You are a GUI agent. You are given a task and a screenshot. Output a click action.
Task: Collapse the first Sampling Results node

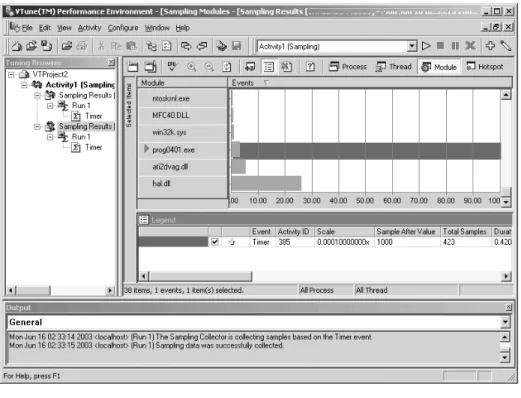click(x=37, y=95)
